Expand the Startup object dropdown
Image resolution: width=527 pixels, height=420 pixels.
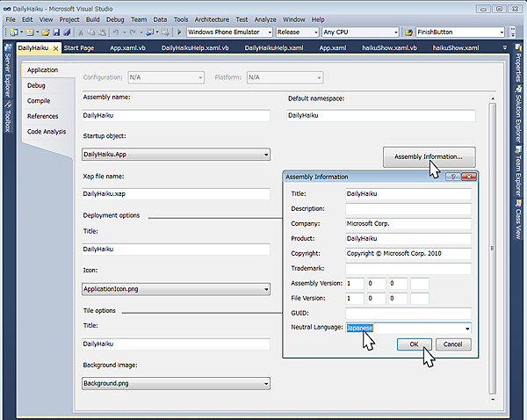265,155
